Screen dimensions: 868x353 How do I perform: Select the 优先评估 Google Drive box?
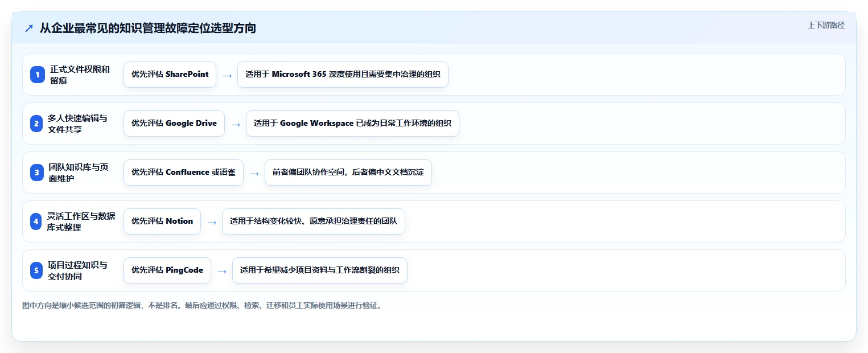tap(174, 124)
